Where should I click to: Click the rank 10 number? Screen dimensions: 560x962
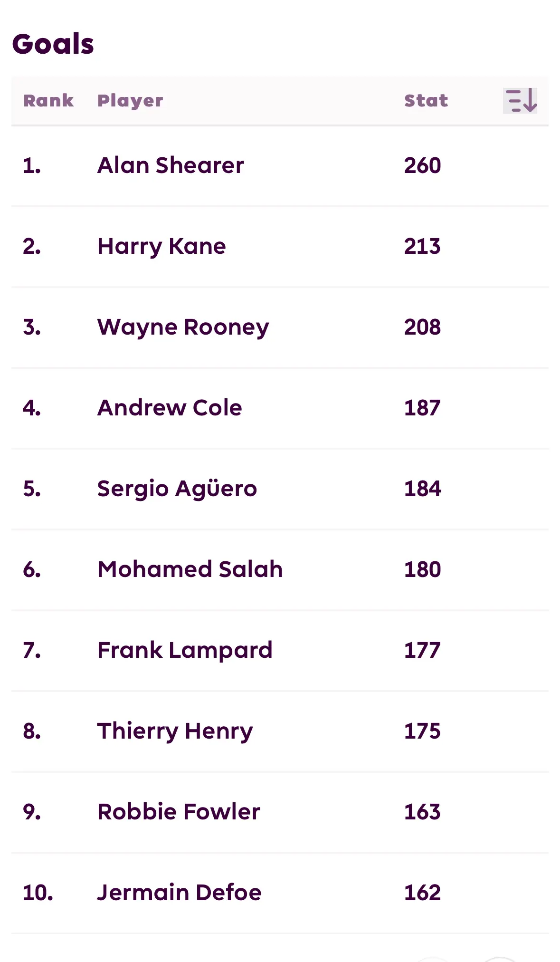tap(38, 893)
